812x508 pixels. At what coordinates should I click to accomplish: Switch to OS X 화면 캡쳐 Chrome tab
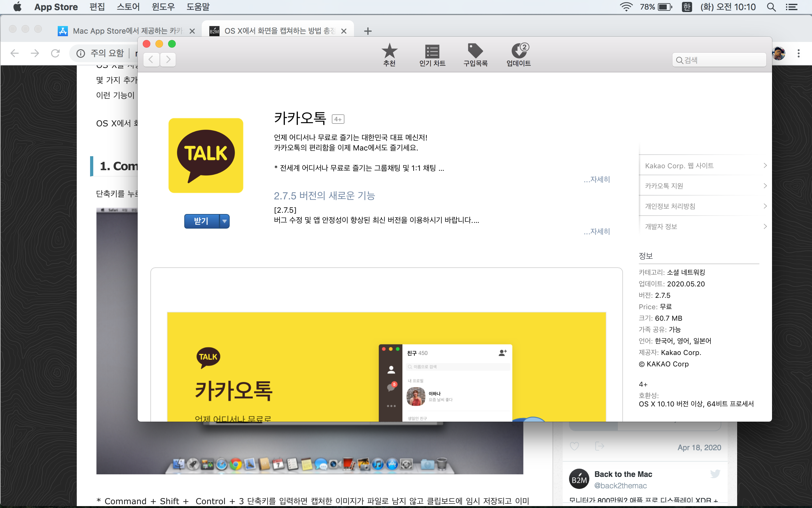(278, 31)
